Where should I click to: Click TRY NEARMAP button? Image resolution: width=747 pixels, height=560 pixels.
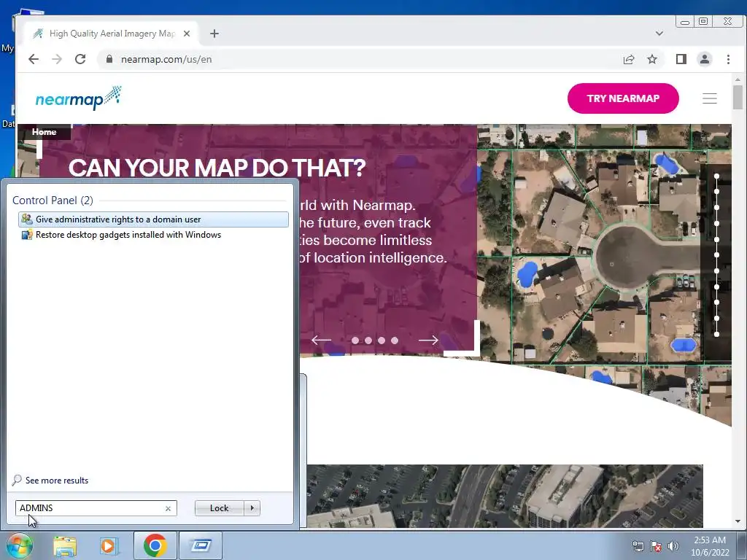point(623,98)
